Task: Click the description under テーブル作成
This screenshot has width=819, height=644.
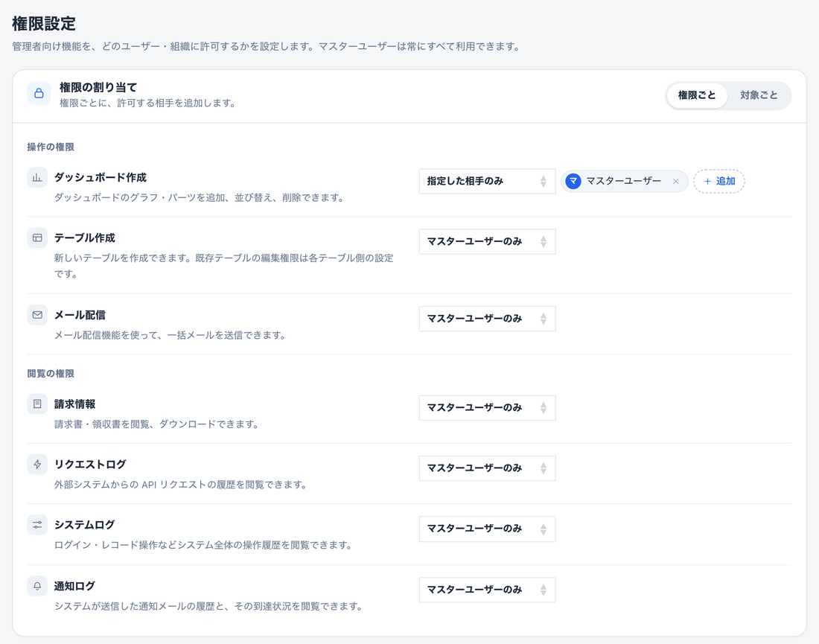Action: [x=224, y=266]
